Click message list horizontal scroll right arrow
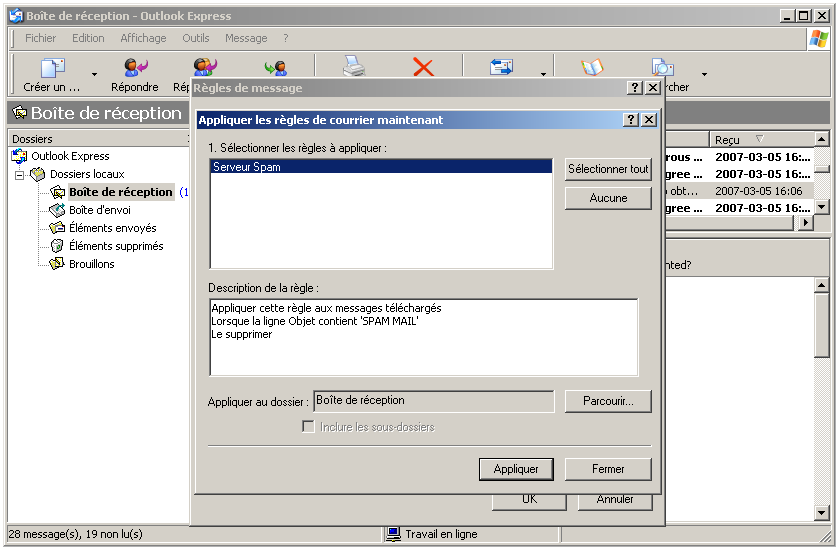840x555 pixels. click(x=805, y=222)
